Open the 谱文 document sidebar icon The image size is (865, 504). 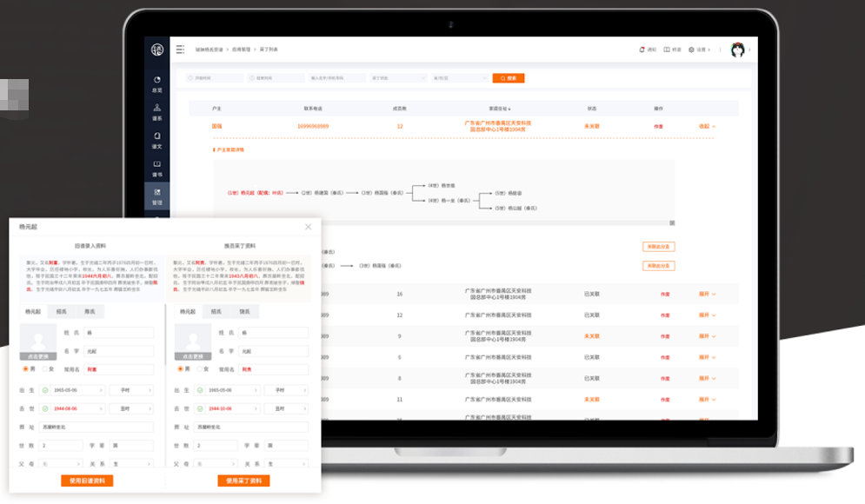coord(156,140)
